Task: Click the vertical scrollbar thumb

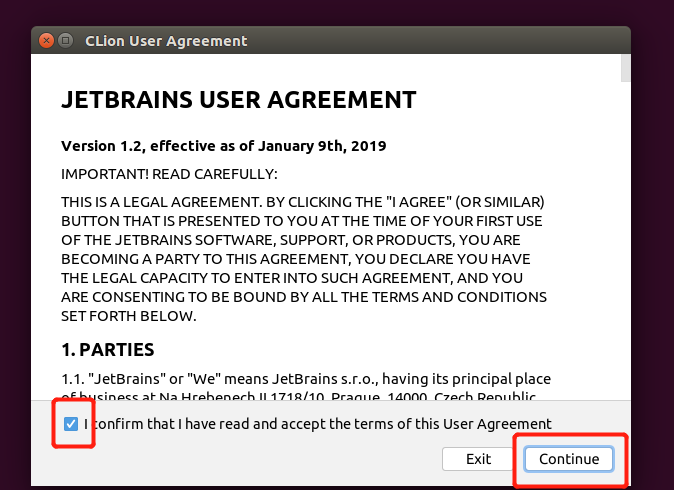Action: click(x=625, y=68)
